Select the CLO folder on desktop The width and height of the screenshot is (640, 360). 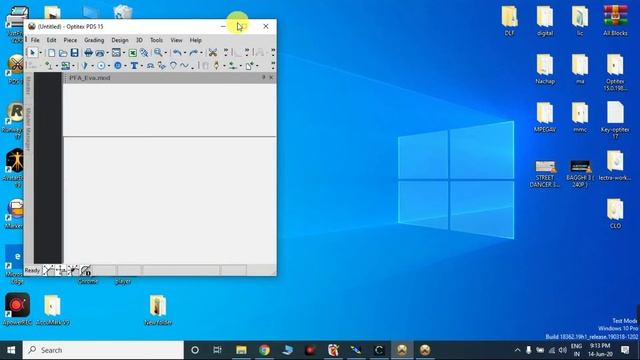pyautogui.click(x=615, y=213)
